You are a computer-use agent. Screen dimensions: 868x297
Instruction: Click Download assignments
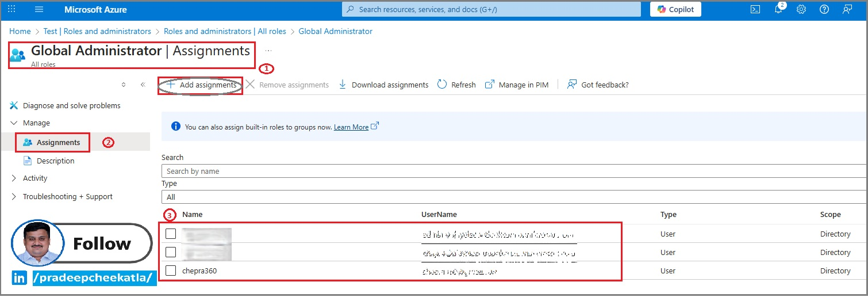pos(383,85)
